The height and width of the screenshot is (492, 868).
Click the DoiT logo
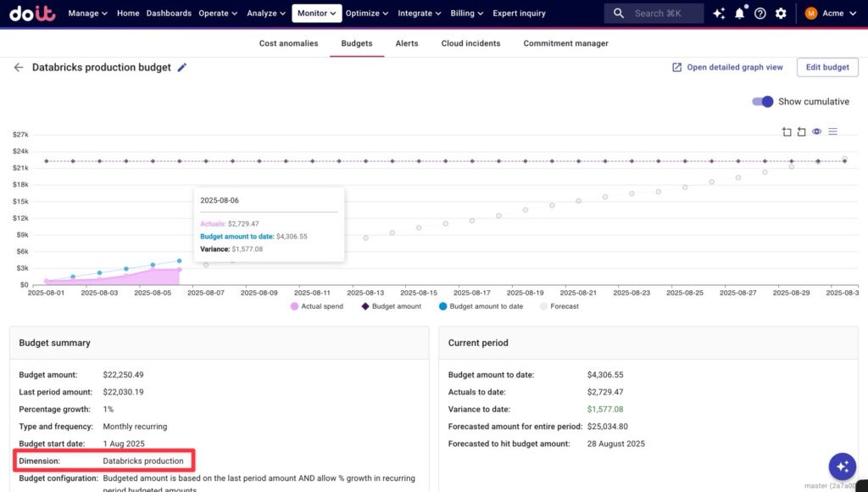click(32, 14)
